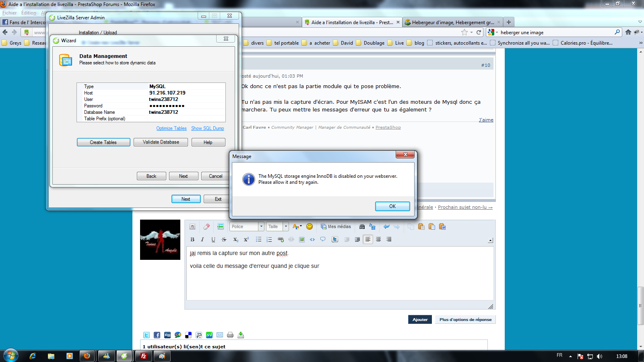Image resolution: width=644 pixels, height=362 pixels.
Task: Expand the bookmarks toolbar overflow chevron
Action: tap(641, 43)
